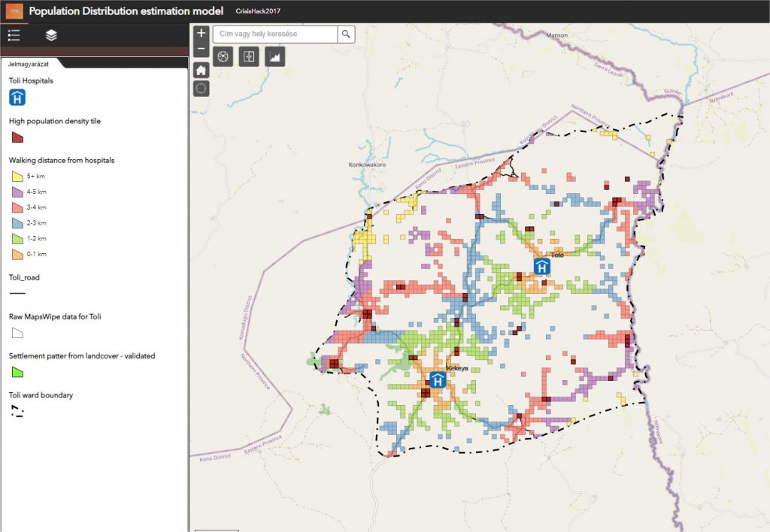Click the green 1-2 km swatch
The width and height of the screenshot is (770, 532).
click(17, 239)
